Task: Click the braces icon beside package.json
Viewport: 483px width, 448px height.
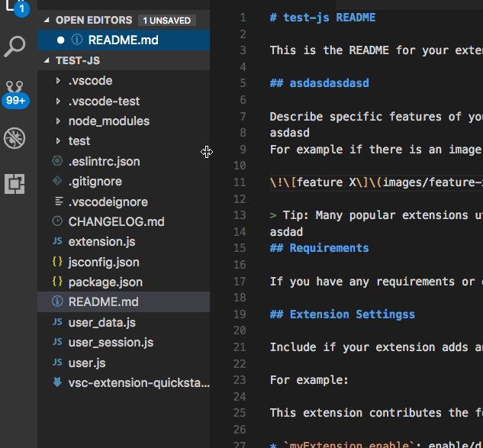Action: pos(57,282)
